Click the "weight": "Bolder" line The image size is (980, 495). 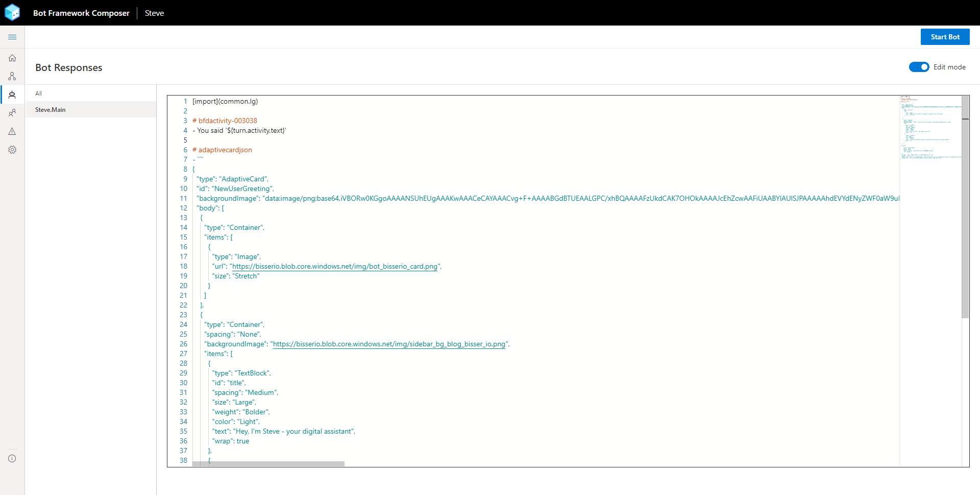241,412
